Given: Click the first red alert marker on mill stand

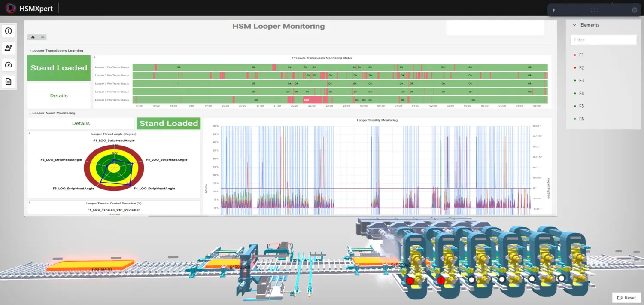Looking at the screenshot, I should click(x=410, y=281).
